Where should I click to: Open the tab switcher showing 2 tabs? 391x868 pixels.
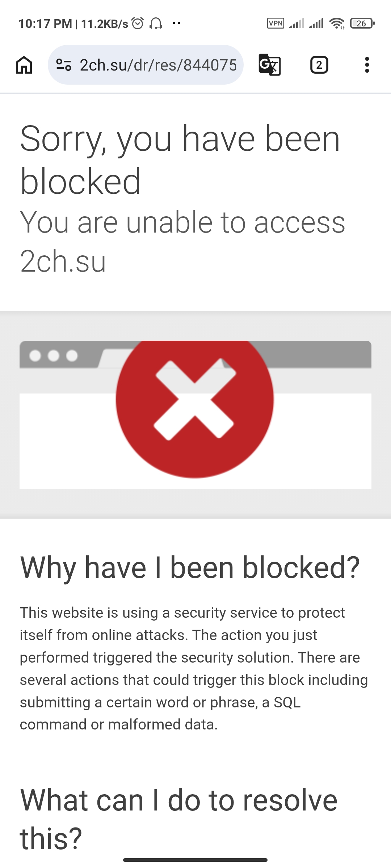tap(319, 65)
